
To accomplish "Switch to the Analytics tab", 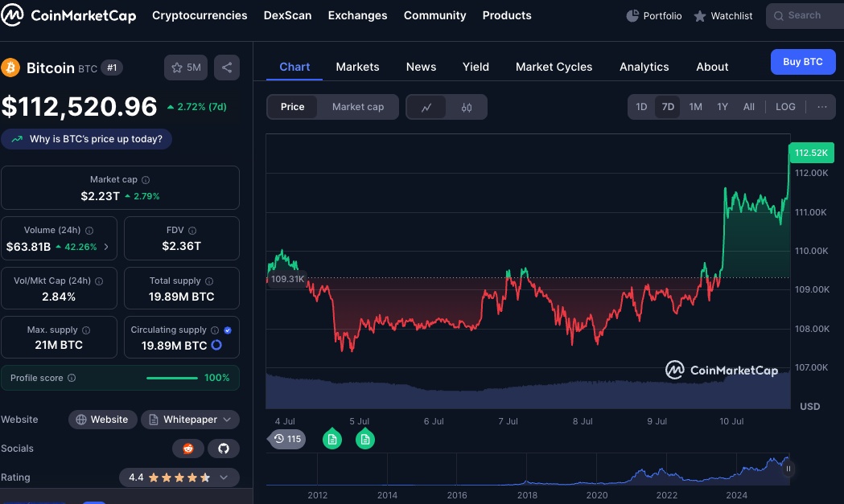I will point(644,67).
